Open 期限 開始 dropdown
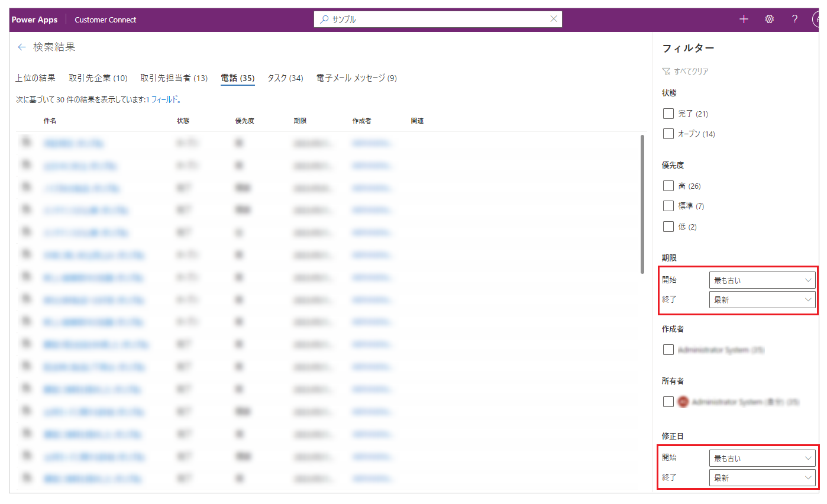The image size is (827, 504). [762, 280]
